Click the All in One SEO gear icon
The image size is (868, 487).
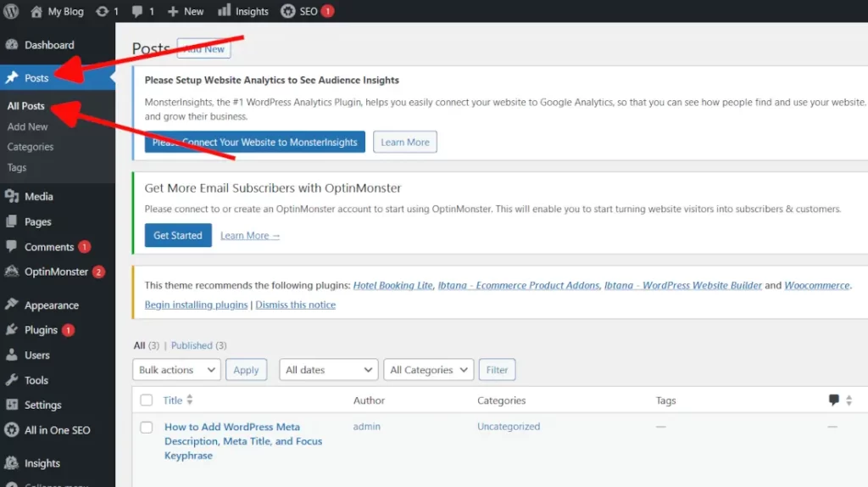pyautogui.click(x=12, y=430)
